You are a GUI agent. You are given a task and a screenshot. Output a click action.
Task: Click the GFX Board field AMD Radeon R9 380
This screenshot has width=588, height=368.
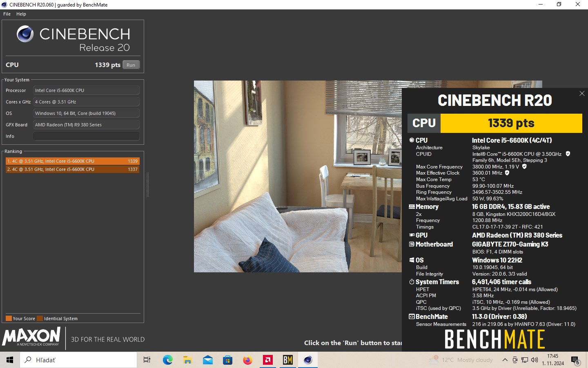[x=86, y=125]
